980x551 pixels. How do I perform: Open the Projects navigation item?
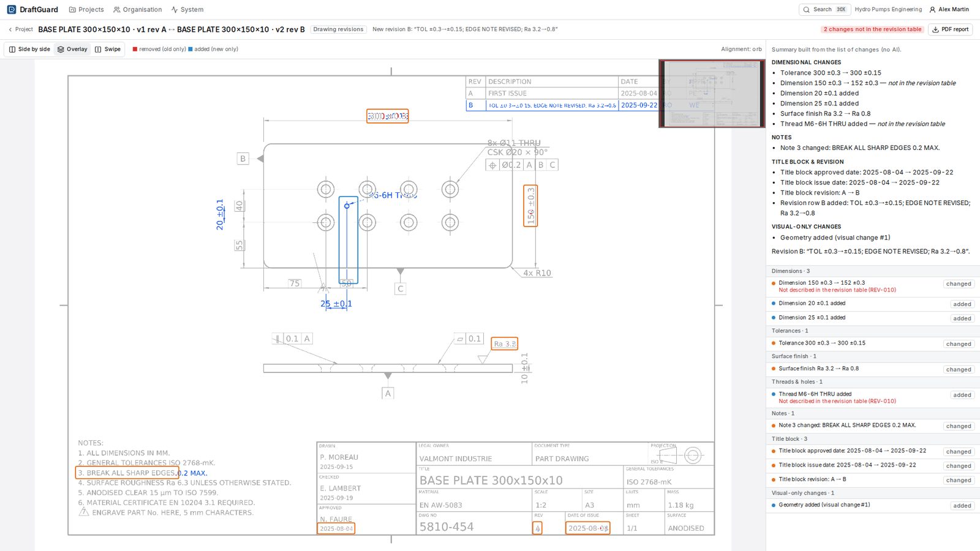(86, 9)
